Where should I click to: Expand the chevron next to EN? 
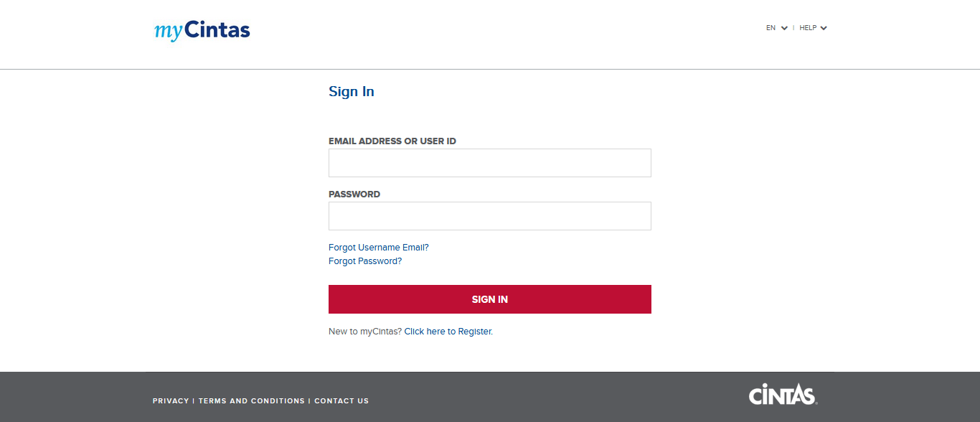[x=784, y=28]
